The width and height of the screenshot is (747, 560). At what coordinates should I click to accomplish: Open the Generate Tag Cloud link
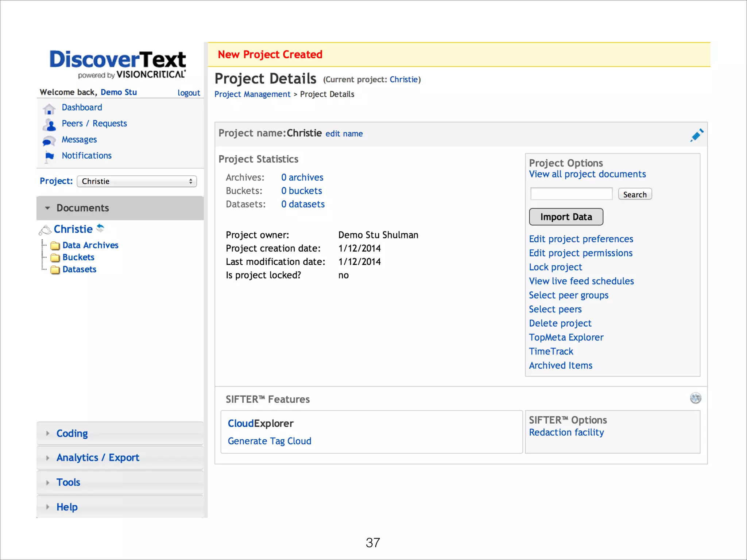[269, 441]
